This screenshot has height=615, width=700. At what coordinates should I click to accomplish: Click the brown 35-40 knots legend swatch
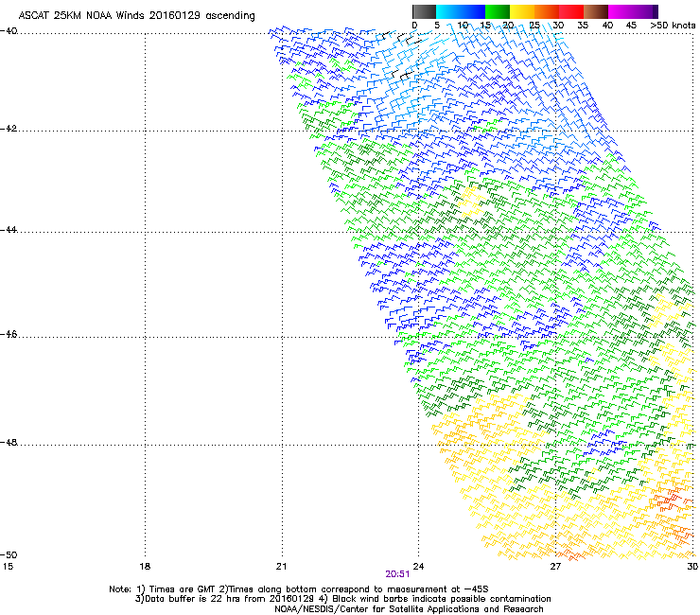[596, 12]
